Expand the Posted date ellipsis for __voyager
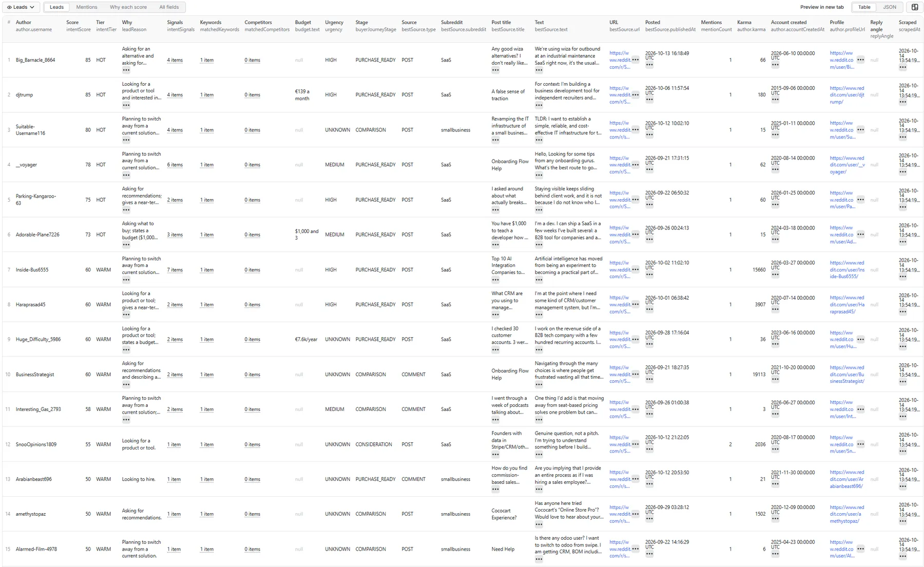The width and height of the screenshot is (924, 567). pyautogui.click(x=649, y=170)
